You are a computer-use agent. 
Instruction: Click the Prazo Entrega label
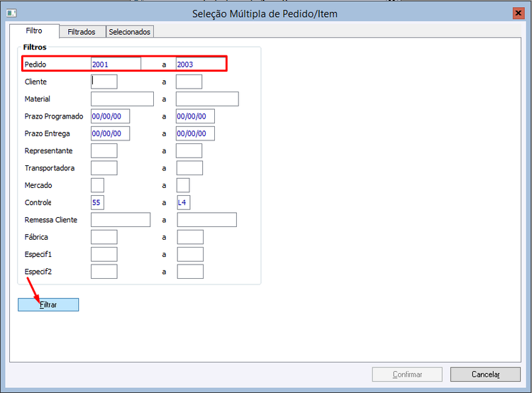[47, 133]
